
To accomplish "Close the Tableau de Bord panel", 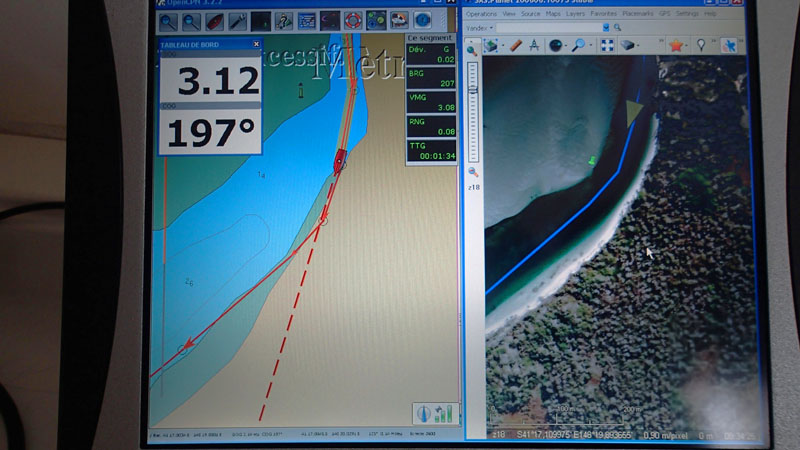I will pyautogui.click(x=256, y=44).
